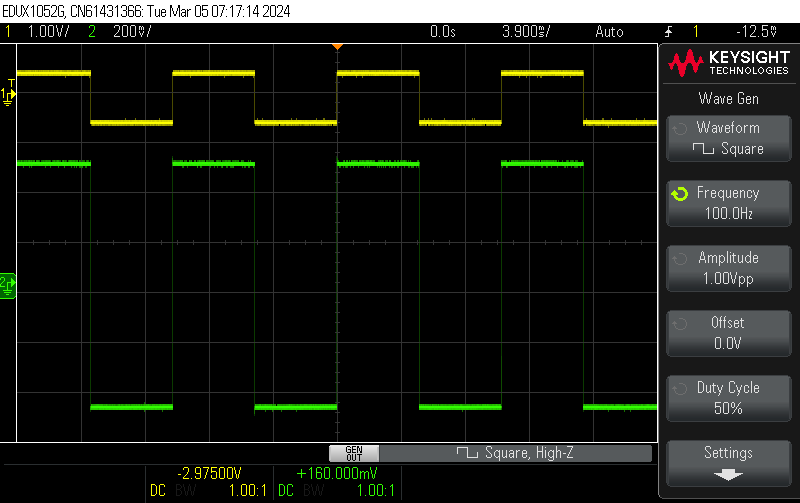Click the channel 1 ground level marker
This screenshot has width=800, height=503.
click(x=8, y=94)
